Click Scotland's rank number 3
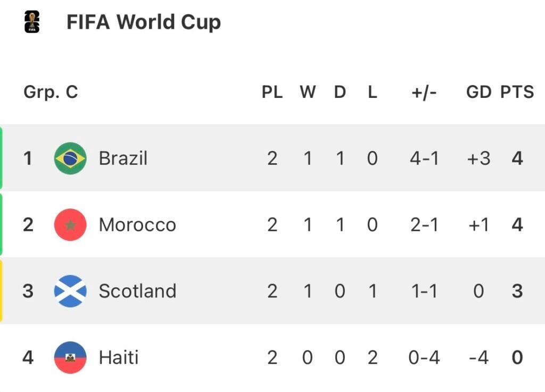The height and width of the screenshot is (392, 545). pos(28,291)
